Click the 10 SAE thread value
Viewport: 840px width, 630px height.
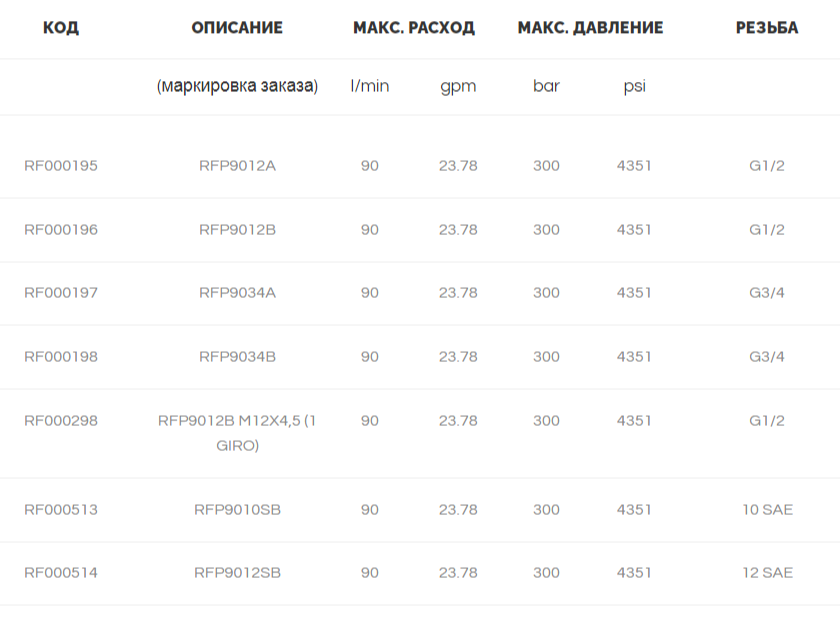[x=767, y=509]
